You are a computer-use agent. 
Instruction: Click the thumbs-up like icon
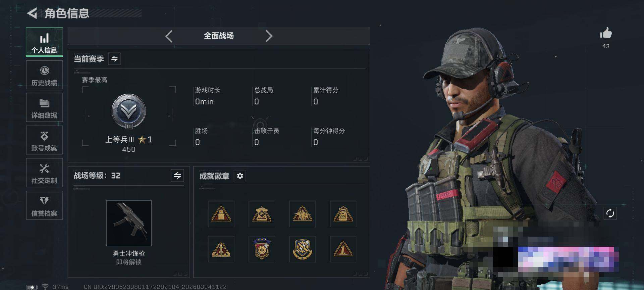606,33
